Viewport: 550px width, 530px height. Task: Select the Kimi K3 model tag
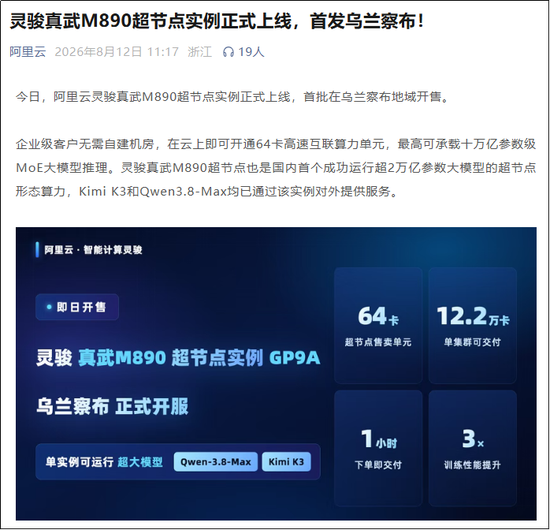pyautogui.click(x=286, y=462)
